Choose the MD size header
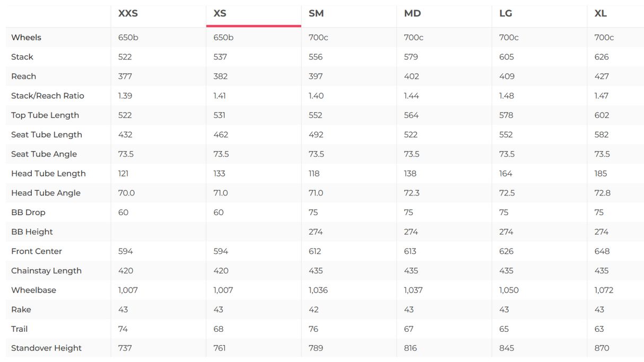This screenshot has height=362, width=644. tap(412, 14)
